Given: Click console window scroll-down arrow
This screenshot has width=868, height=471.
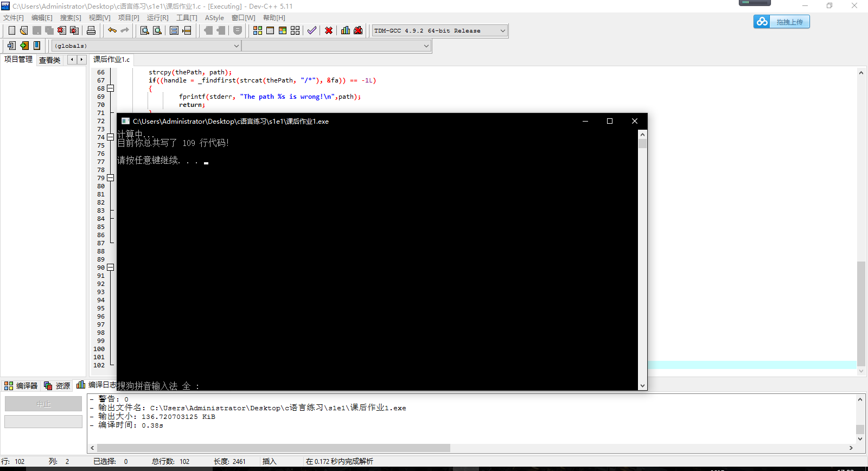Looking at the screenshot, I should (642, 386).
